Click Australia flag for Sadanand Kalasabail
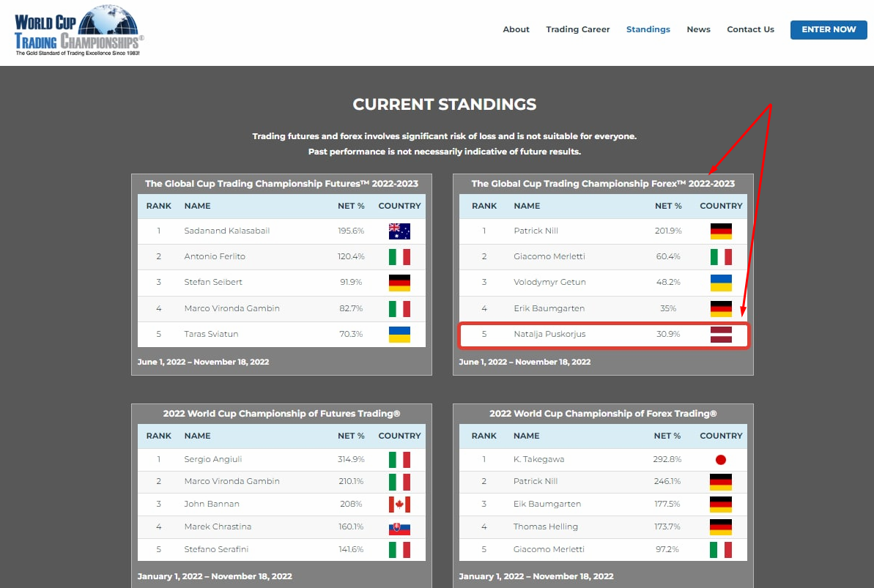Viewport: 874px width, 588px height. pos(399,231)
